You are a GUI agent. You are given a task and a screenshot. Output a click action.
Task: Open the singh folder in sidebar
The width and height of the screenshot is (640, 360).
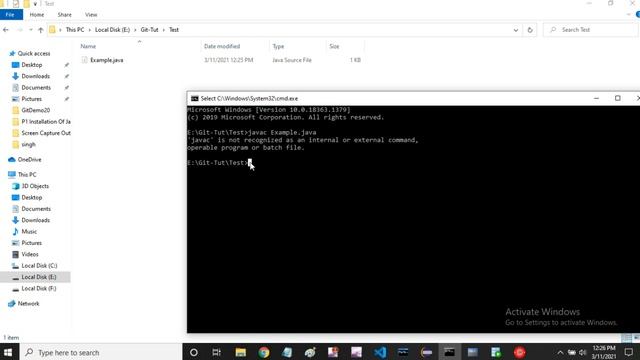click(x=28, y=144)
